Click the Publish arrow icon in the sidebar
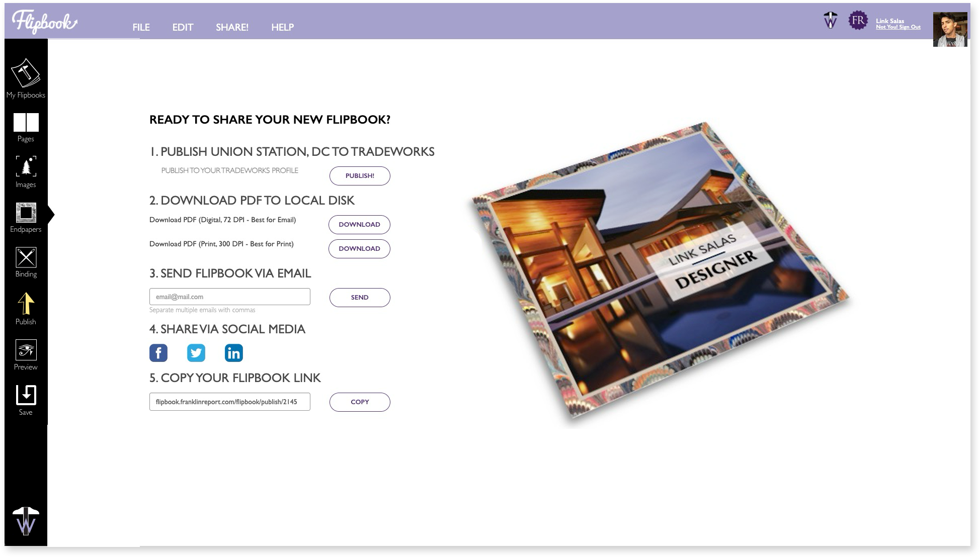This screenshot has width=980, height=557. pos(26,304)
